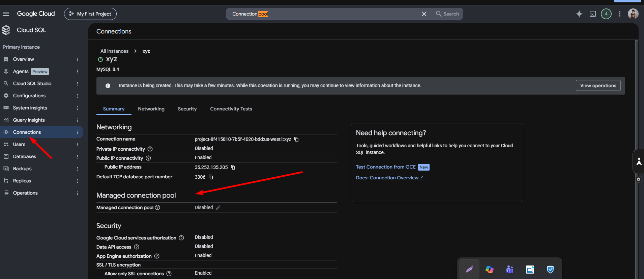Open the top bar three-dot settings menu

(x=620, y=14)
